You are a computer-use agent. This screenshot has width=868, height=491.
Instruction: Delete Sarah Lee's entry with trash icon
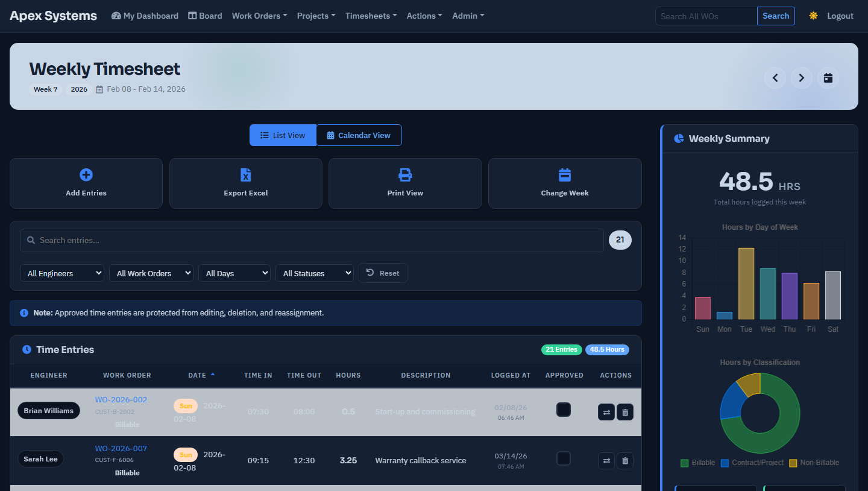(x=625, y=461)
